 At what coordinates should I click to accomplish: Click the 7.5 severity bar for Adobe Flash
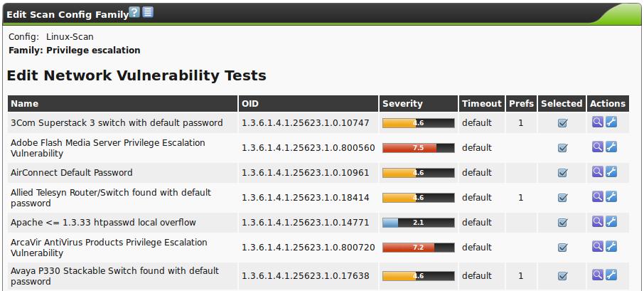click(x=418, y=148)
